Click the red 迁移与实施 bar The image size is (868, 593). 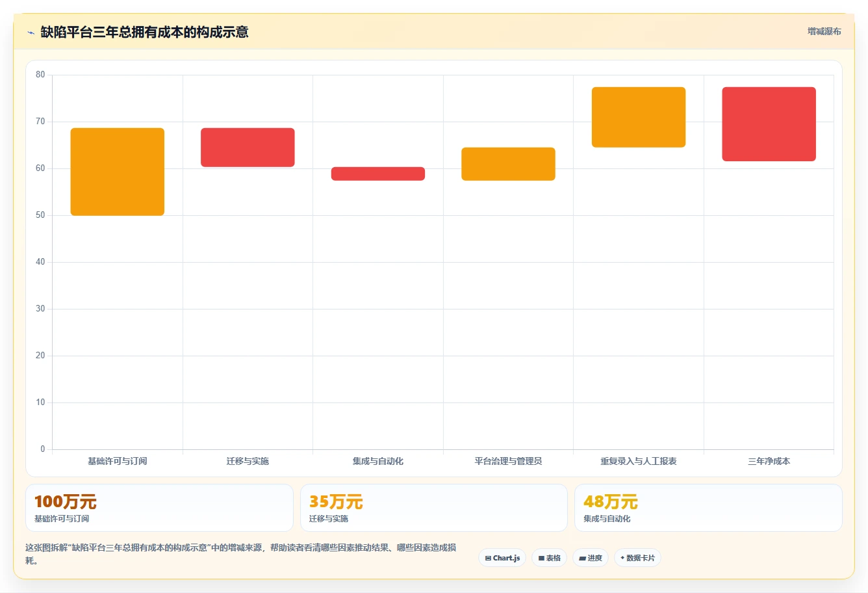[x=248, y=148]
